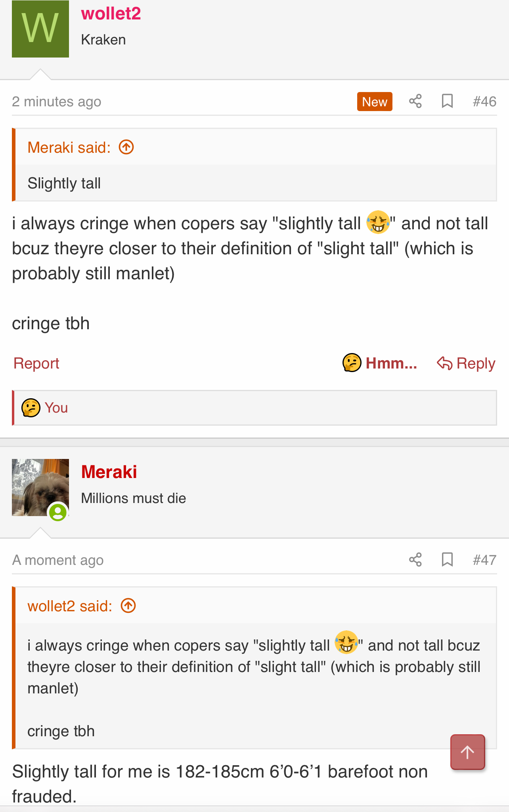509x812 pixels.
Task: Tap the scroll-to-top arrow button
Action: click(x=468, y=752)
